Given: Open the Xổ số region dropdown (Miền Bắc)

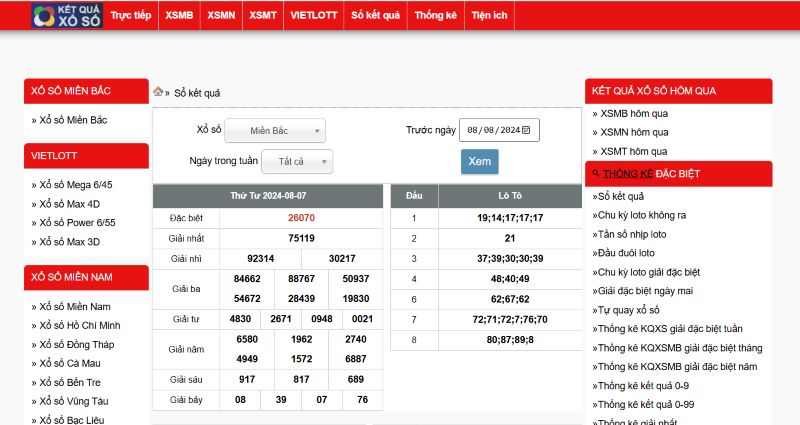Looking at the screenshot, I should coord(275,131).
